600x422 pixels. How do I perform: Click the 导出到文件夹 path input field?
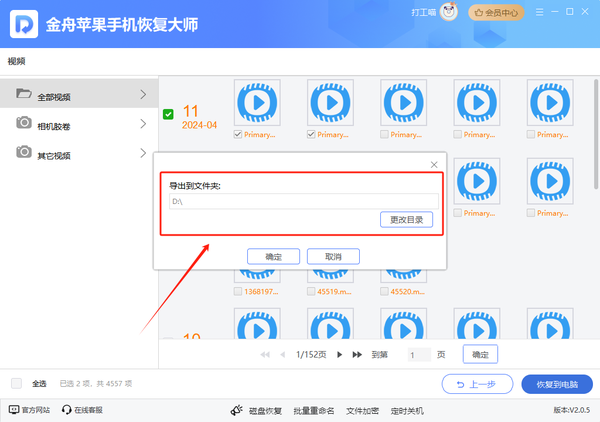click(304, 201)
